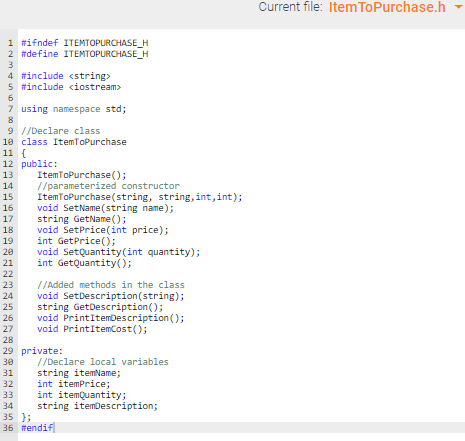The width and height of the screenshot is (465, 441).
Task: Click the opening brace on line 11
Action: (x=23, y=153)
